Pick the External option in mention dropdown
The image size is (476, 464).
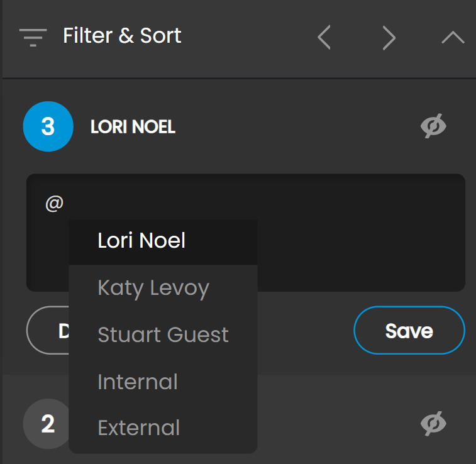[x=139, y=428]
